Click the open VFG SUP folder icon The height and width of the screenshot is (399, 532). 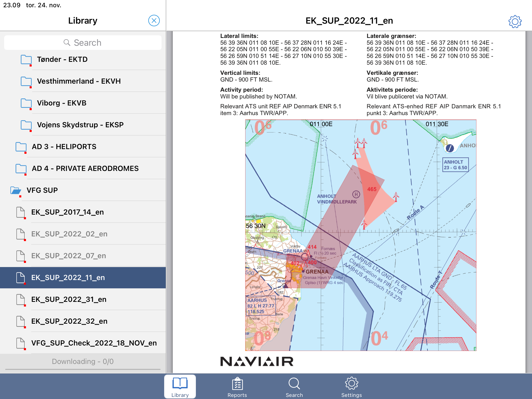[16, 191]
